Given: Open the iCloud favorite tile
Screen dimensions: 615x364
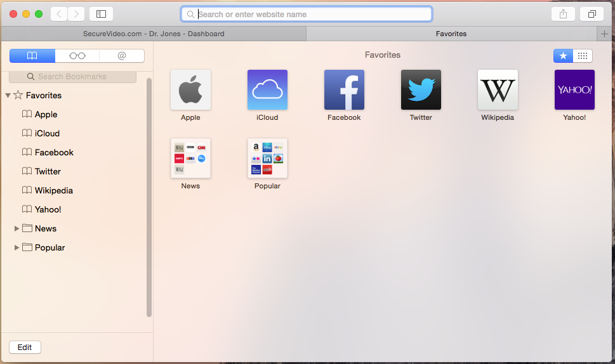Looking at the screenshot, I should (267, 90).
